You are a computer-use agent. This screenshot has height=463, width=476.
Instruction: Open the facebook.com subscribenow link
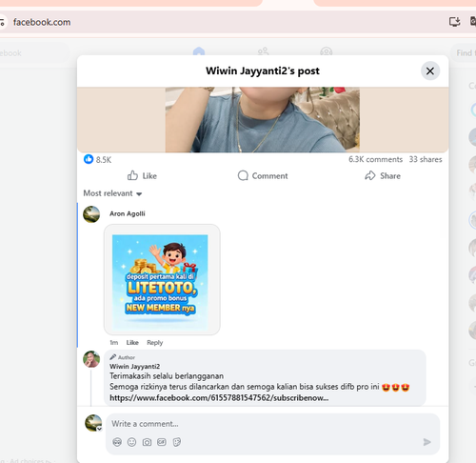219,397
